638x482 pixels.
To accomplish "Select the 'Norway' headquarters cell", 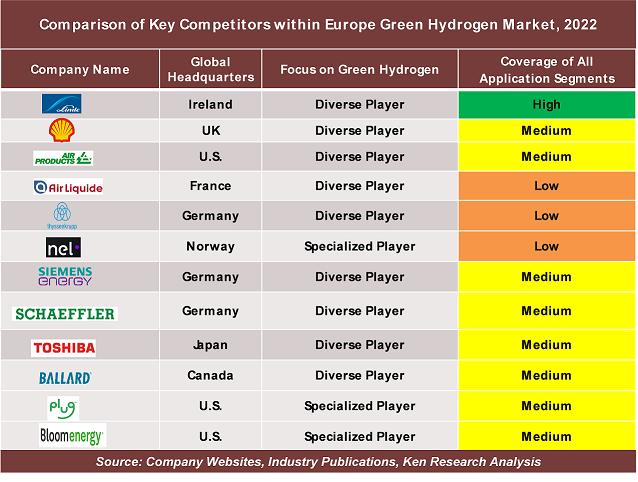I will click(x=210, y=246).
